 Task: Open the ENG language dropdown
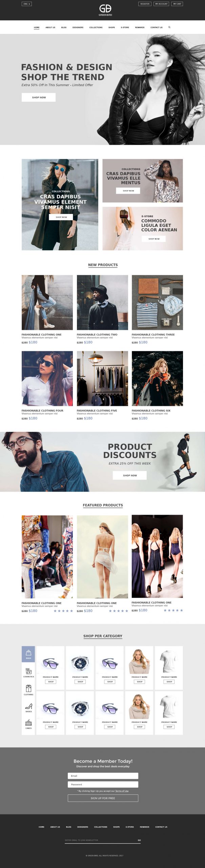coord(27,4)
